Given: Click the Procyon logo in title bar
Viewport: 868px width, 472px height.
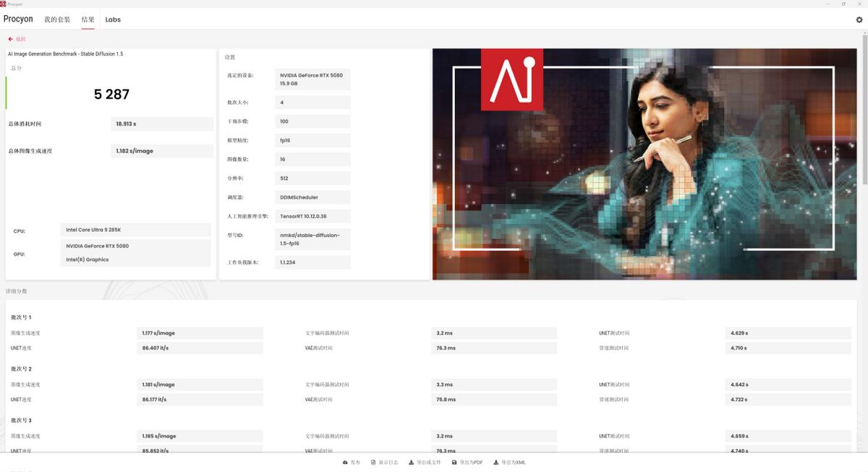Looking at the screenshot, I should (x=3, y=4).
